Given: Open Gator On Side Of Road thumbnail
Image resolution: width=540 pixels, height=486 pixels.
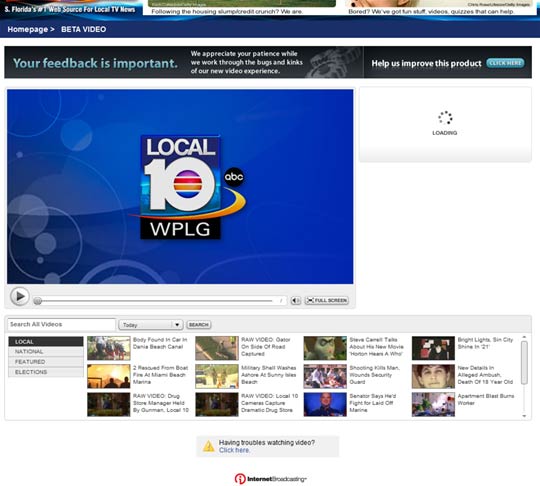Looking at the screenshot, I should click(217, 348).
